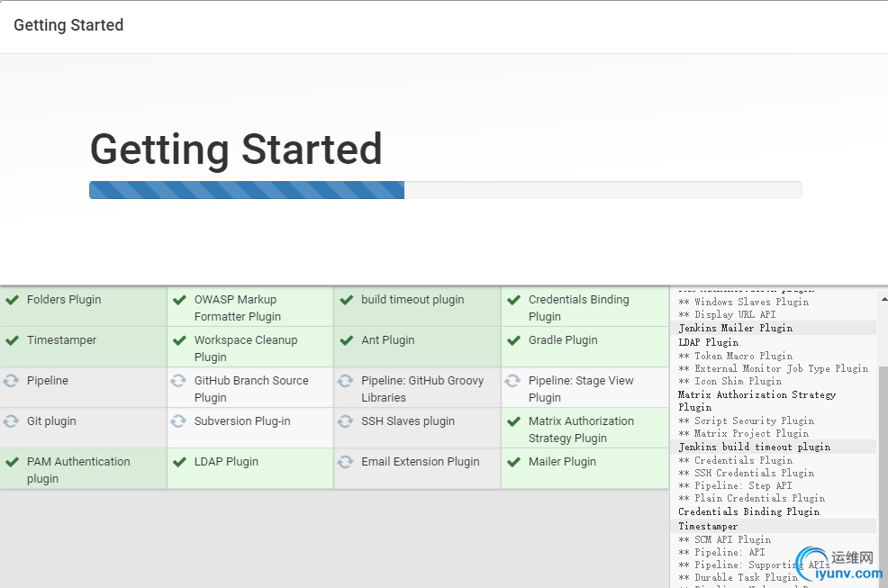Click the scroll-up arrow of the log panel
This screenshot has height=588, width=888.
[x=883, y=298]
